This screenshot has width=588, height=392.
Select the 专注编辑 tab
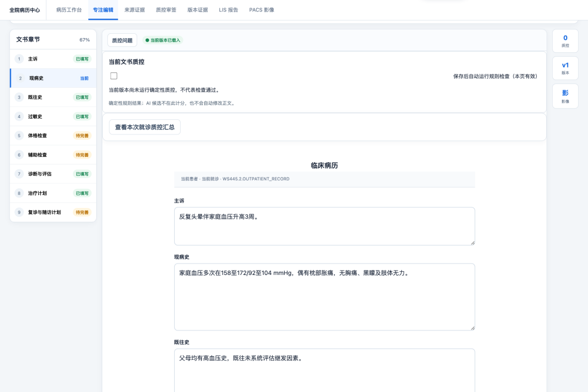click(103, 10)
